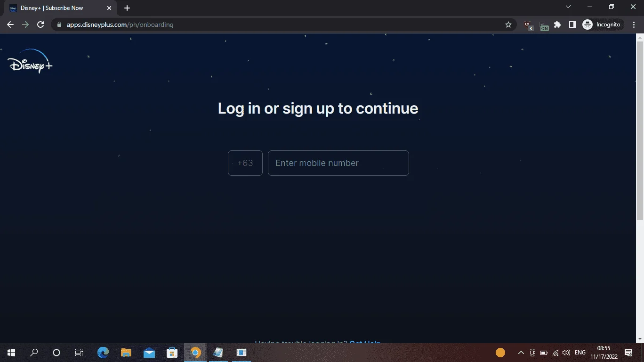
Task: Restore down the Chrome window
Action: (x=612, y=7)
